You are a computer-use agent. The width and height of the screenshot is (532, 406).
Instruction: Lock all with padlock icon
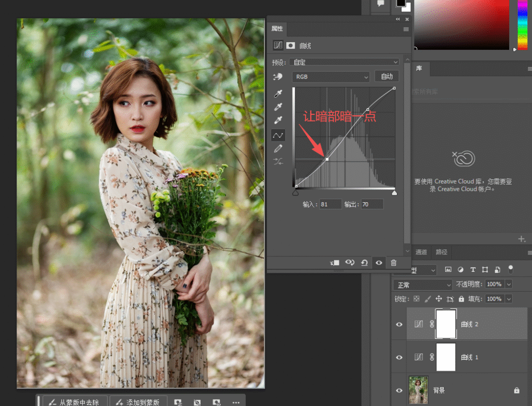(x=461, y=299)
